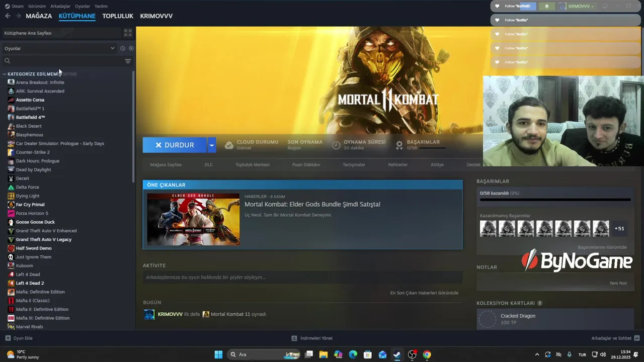Click the Yeni Not button

point(618,283)
